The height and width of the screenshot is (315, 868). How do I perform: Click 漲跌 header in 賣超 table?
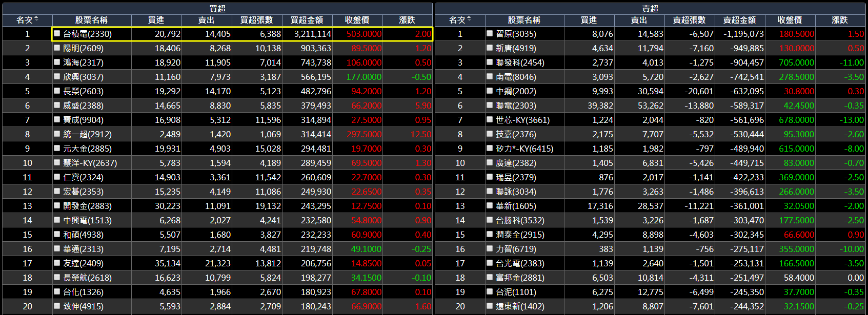tap(840, 20)
